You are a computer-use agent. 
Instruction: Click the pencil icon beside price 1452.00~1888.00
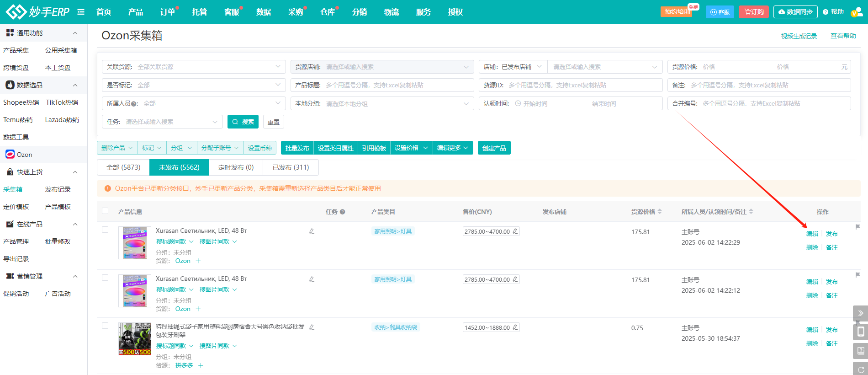pyautogui.click(x=515, y=327)
